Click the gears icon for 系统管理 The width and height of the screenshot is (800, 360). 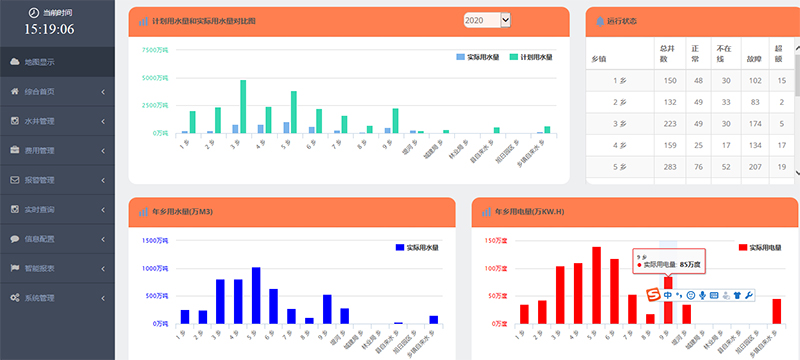(x=15, y=298)
